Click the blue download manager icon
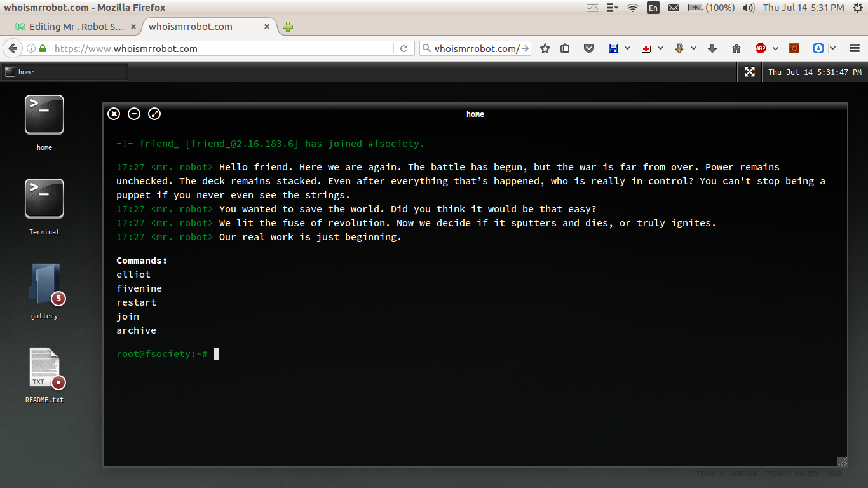The height and width of the screenshot is (488, 868). coord(818,48)
